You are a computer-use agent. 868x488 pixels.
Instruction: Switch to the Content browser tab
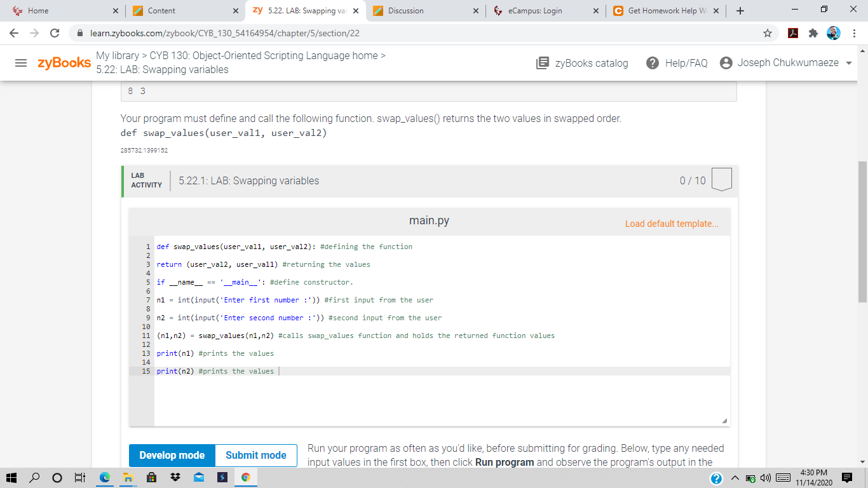click(x=184, y=11)
